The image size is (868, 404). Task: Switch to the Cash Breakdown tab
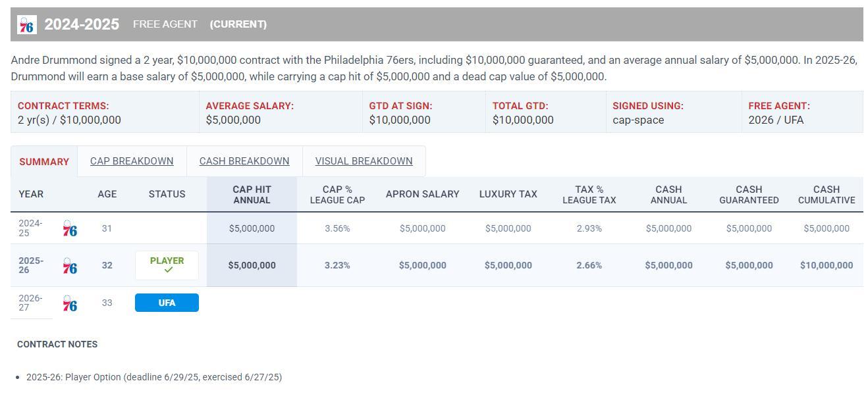(244, 161)
